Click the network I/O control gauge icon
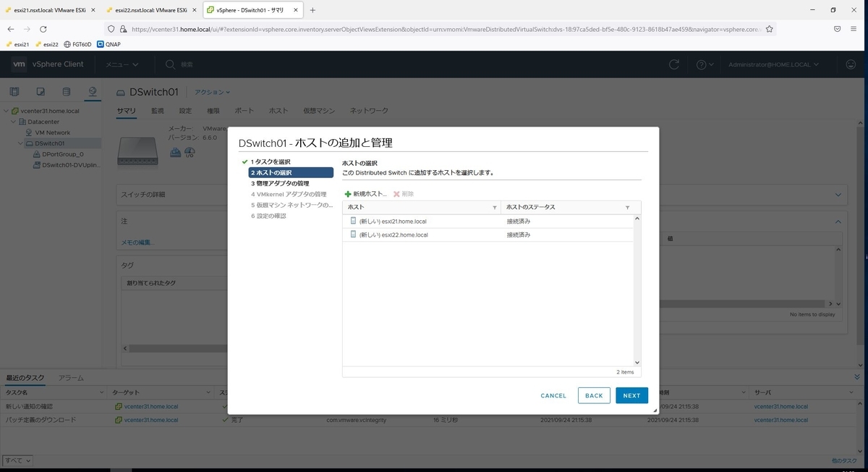Viewport: 868px width, 472px height. click(x=190, y=152)
